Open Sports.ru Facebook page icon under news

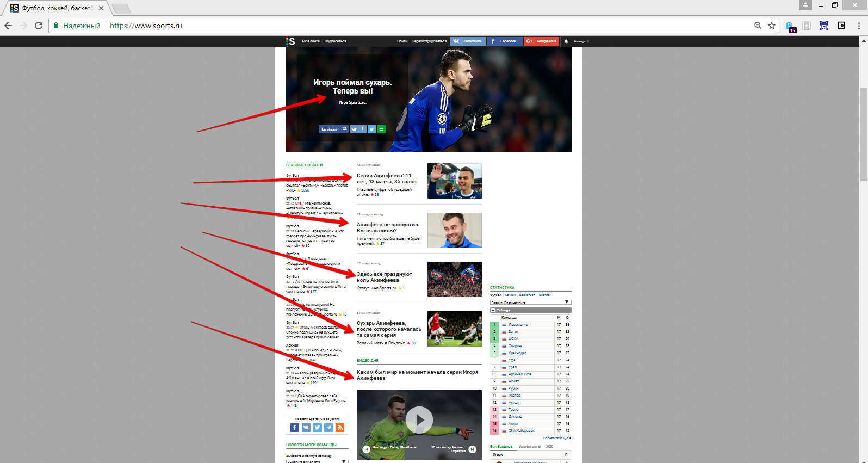(295, 428)
